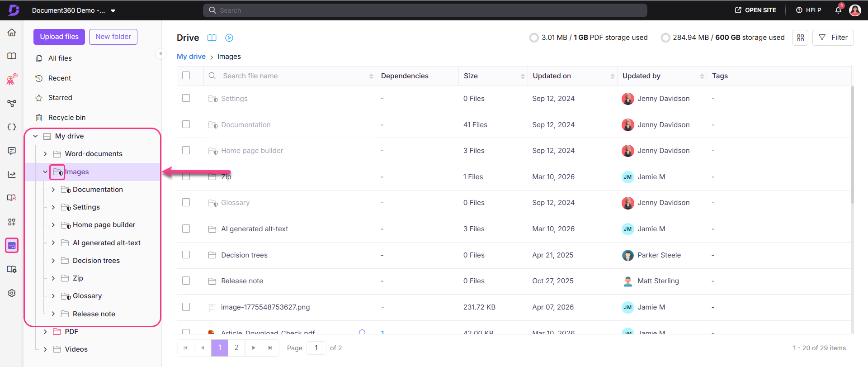The image size is (868, 367).
Task: Switch to grid view layout
Action: click(800, 38)
